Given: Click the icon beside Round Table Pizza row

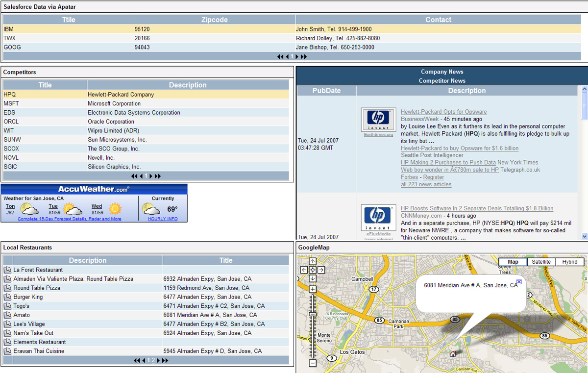Looking at the screenshot, I should click(7, 288).
